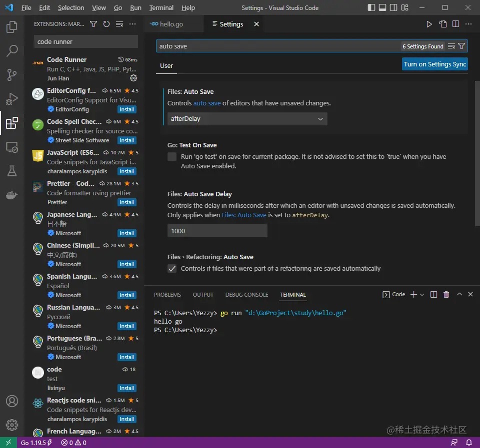Clear the settings search input

tap(451, 46)
